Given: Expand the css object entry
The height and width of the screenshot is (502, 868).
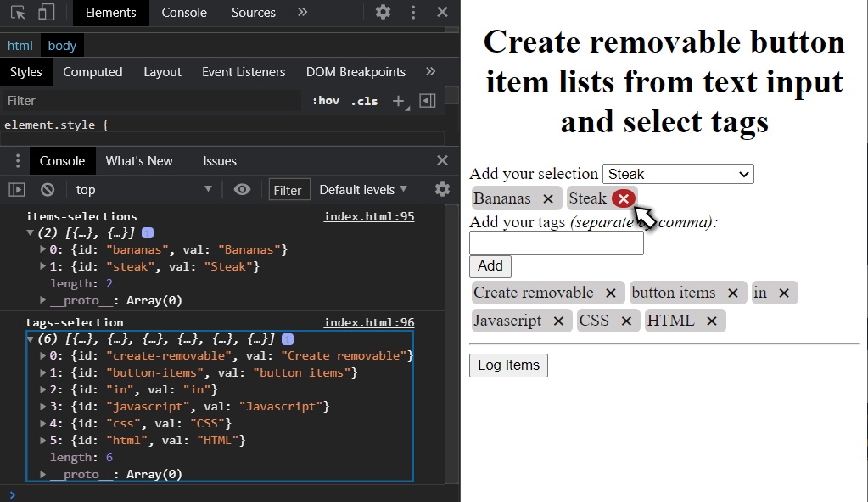Looking at the screenshot, I should 42,423.
